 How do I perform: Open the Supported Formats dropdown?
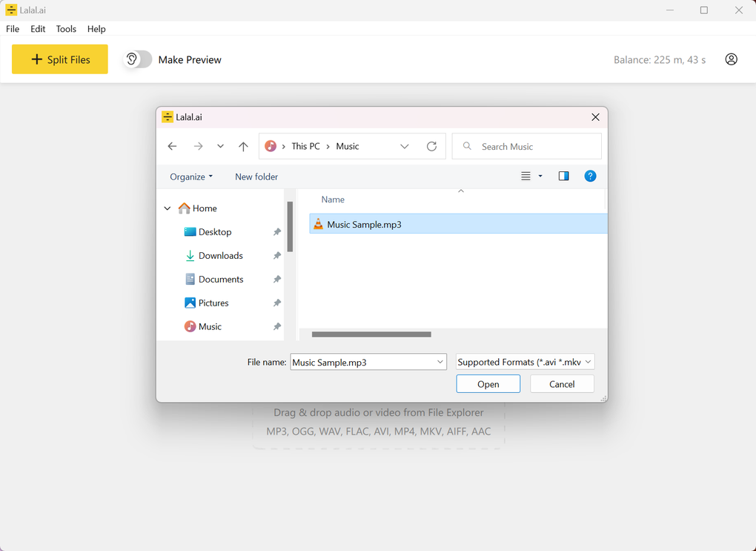(525, 362)
